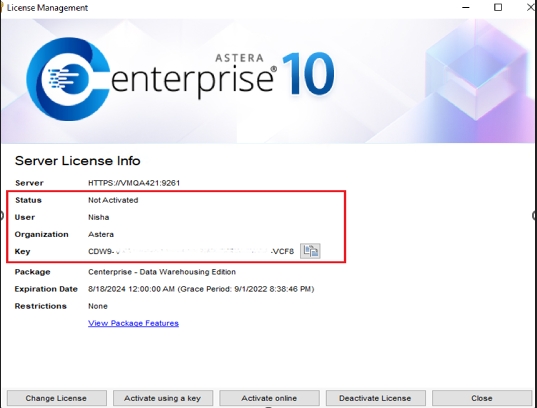Viewport: 537px width, 408px height.
Task: Click the large number 10 in the banner
Action: (308, 73)
